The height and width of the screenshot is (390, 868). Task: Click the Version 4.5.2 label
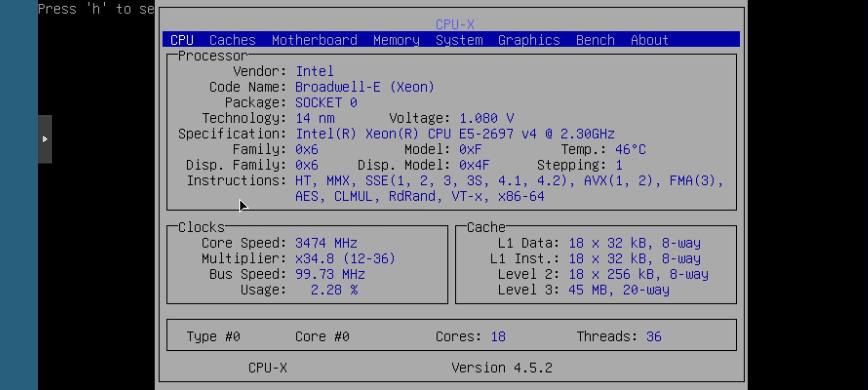(x=501, y=368)
